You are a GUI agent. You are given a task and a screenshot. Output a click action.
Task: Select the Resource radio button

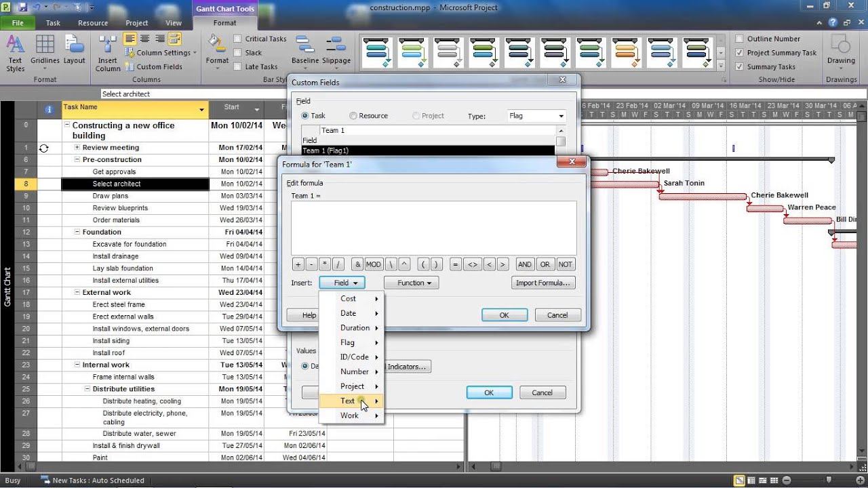(353, 116)
